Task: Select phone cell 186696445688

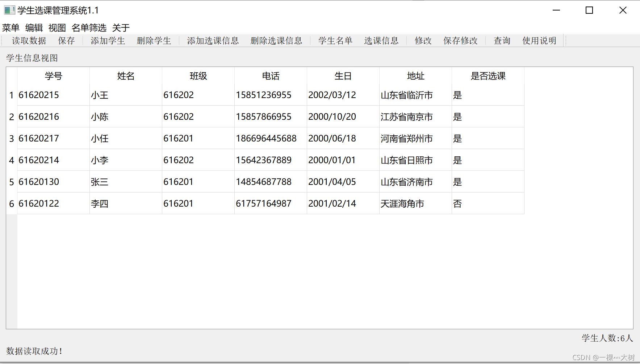Action: pyautogui.click(x=271, y=139)
